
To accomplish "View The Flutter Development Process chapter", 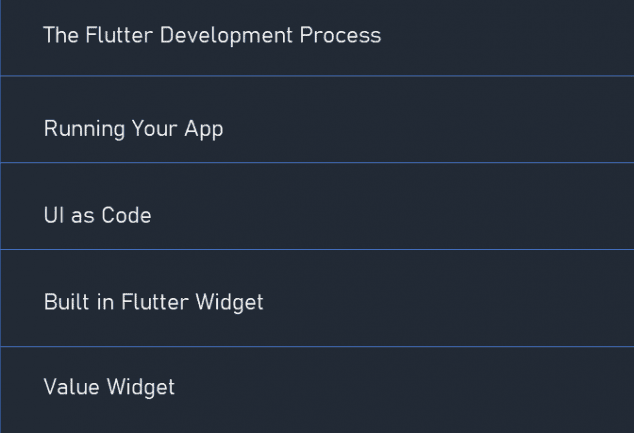I will tap(212, 36).
